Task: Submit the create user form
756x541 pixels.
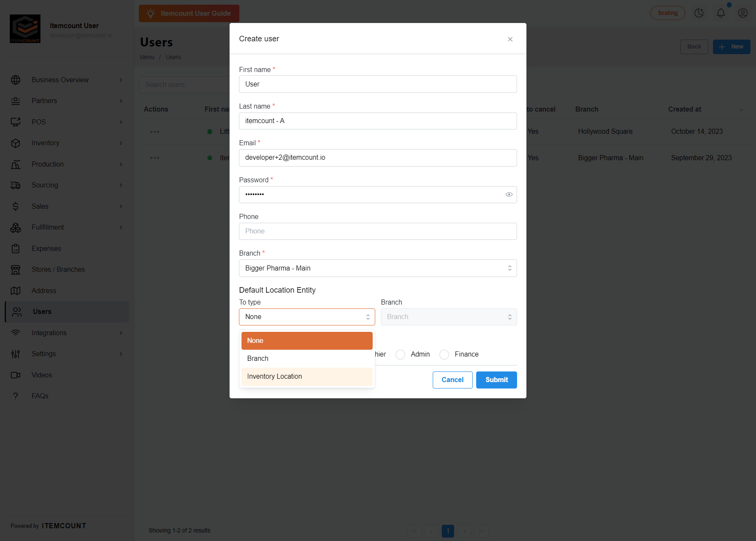Action: coord(496,380)
